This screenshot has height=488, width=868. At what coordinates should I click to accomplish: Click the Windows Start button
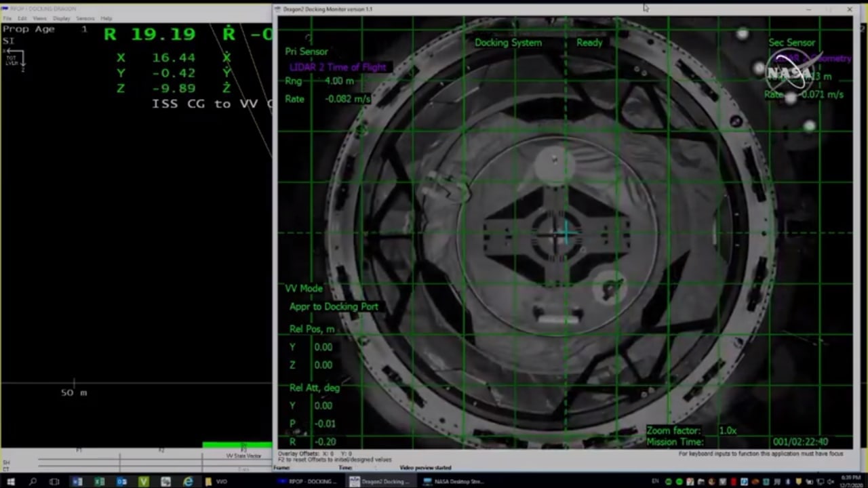[10, 482]
